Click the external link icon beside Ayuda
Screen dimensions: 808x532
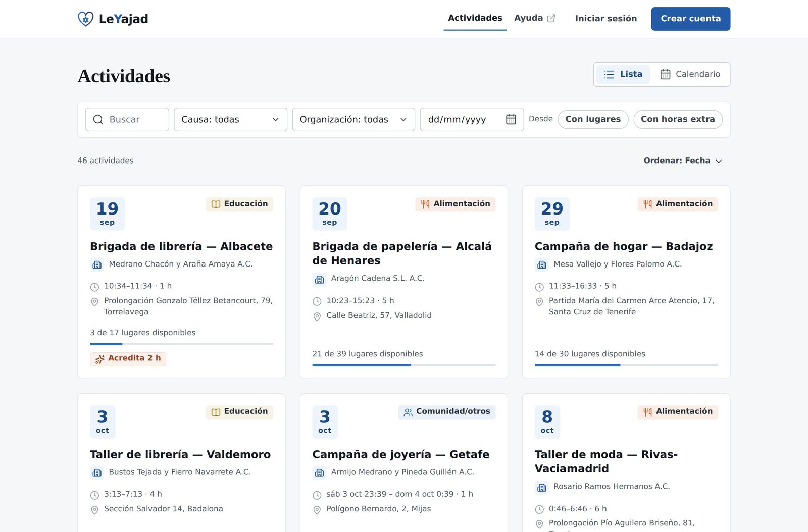(551, 18)
